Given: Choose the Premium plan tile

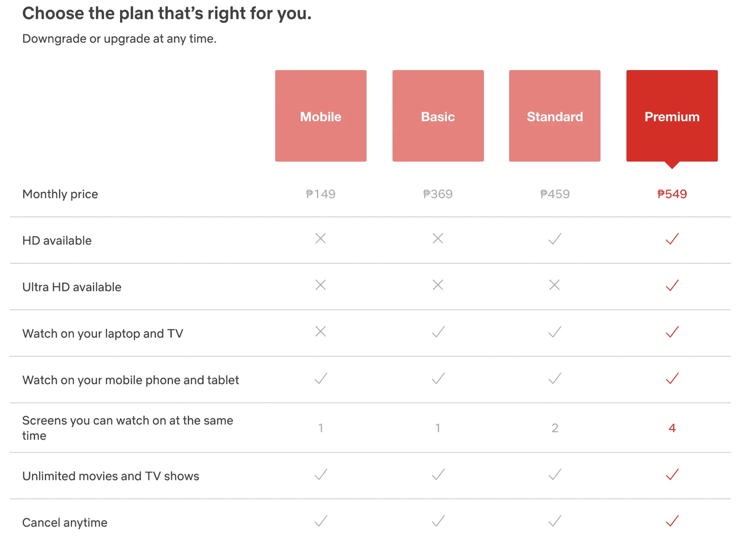Looking at the screenshot, I should (672, 116).
